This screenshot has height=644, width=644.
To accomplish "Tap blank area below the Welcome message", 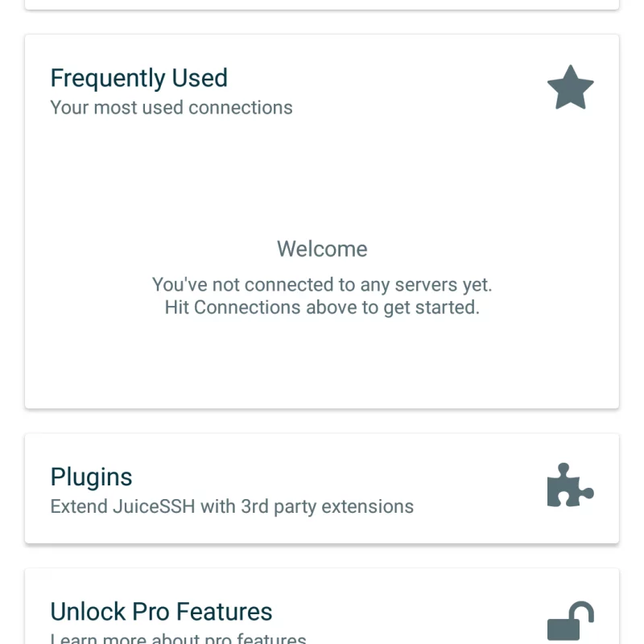I will click(x=322, y=362).
